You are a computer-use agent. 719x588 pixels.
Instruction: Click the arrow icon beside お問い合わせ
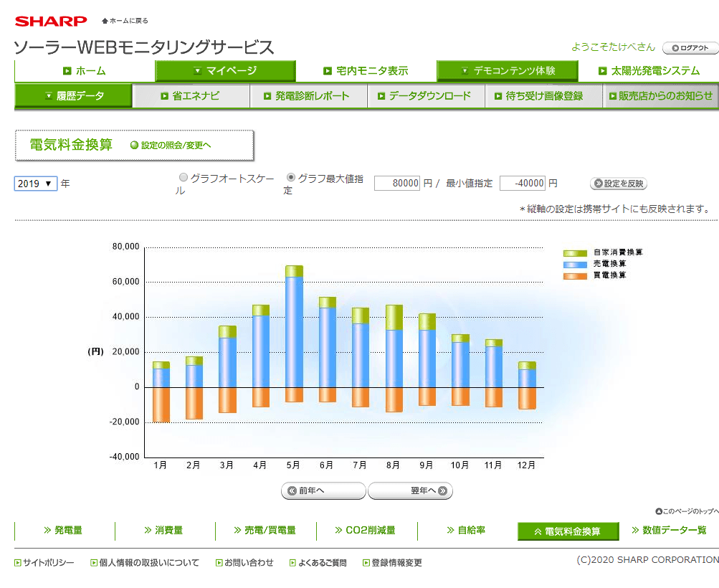pos(219,563)
